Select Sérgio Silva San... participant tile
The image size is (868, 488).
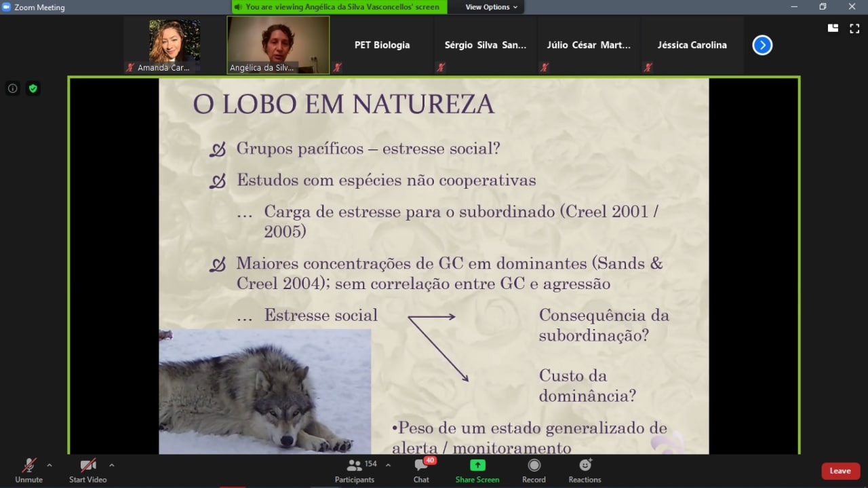tap(486, 45)
